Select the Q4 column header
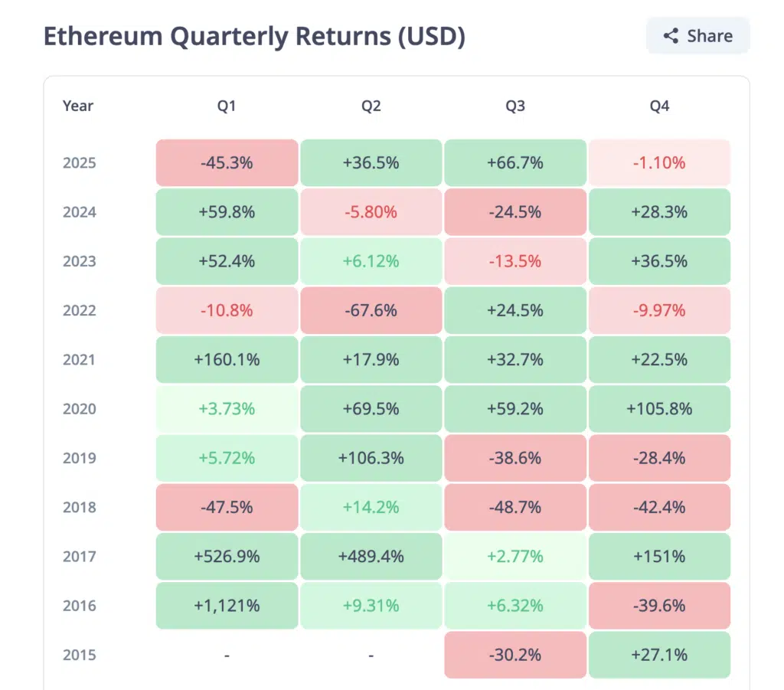 click(659, 106)
